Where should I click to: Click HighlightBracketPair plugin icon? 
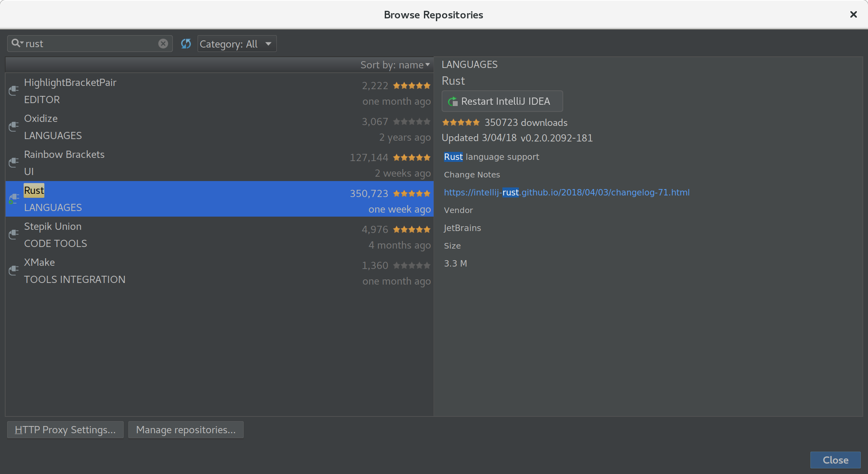tap(14, 91)
